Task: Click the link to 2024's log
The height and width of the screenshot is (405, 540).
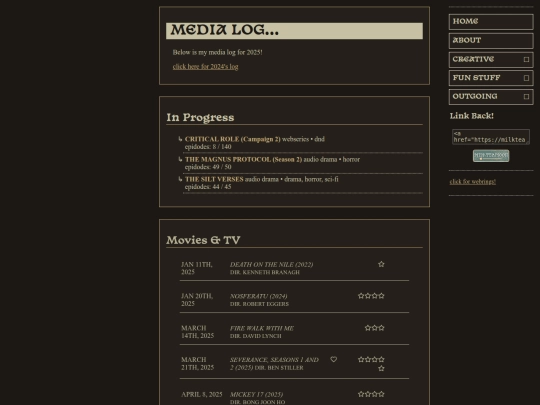Action: (205, 67)
